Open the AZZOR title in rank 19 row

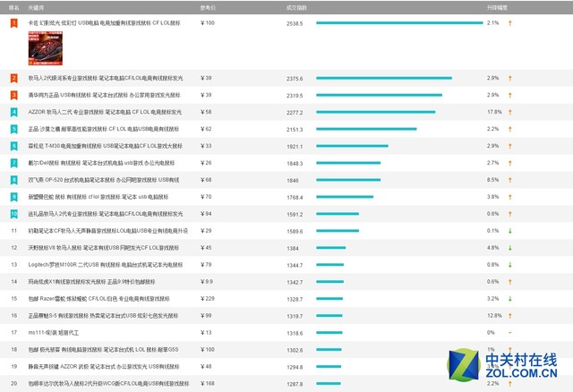(104, 366)
